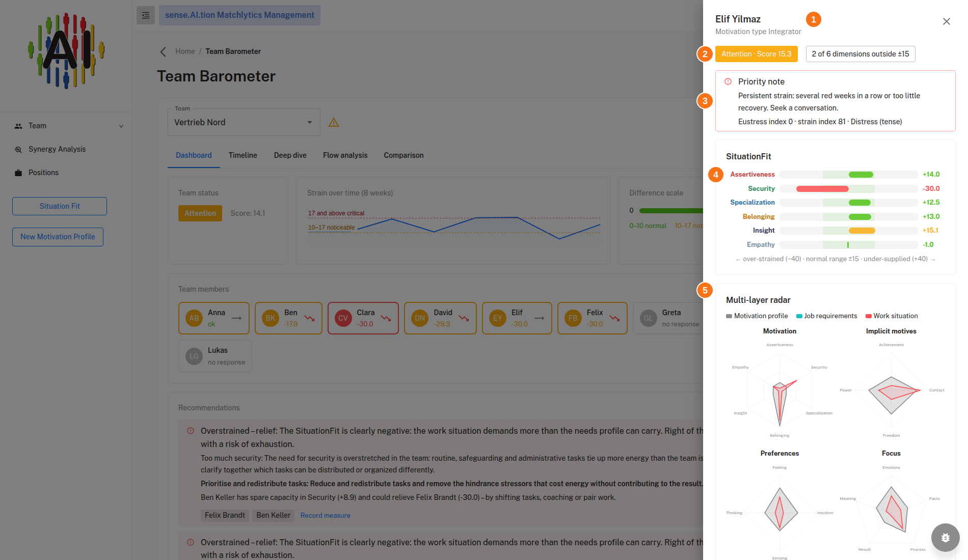Click the first recommendation's alert icon
This screenshot has width=968, height=560.
pos(191,431)
